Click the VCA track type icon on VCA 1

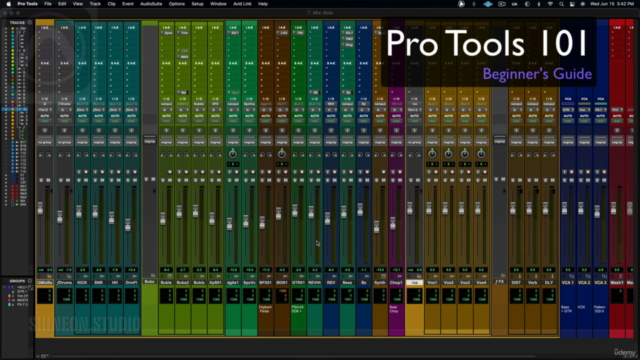tap(571, 276)
